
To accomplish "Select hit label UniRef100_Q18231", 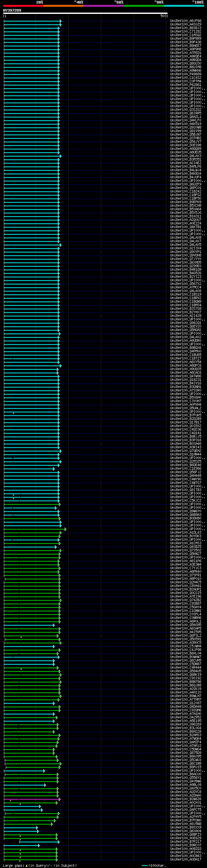I will [x=186, y=380].
